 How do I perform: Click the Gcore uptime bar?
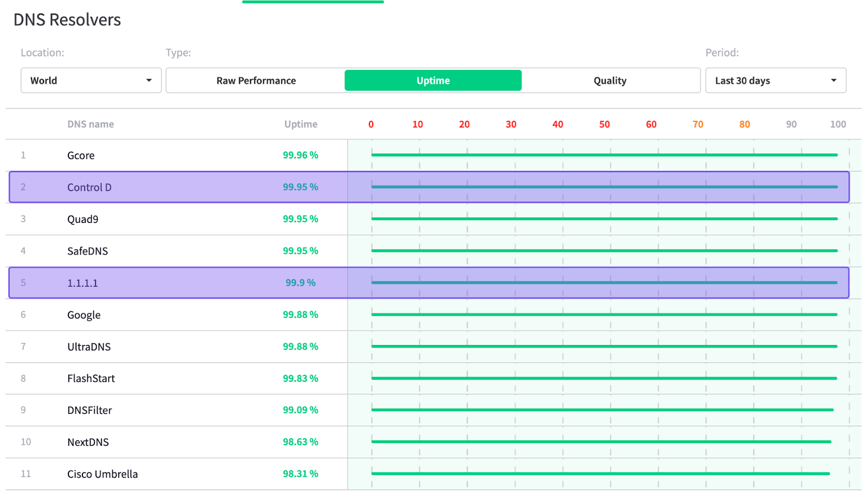click(604, 155)
